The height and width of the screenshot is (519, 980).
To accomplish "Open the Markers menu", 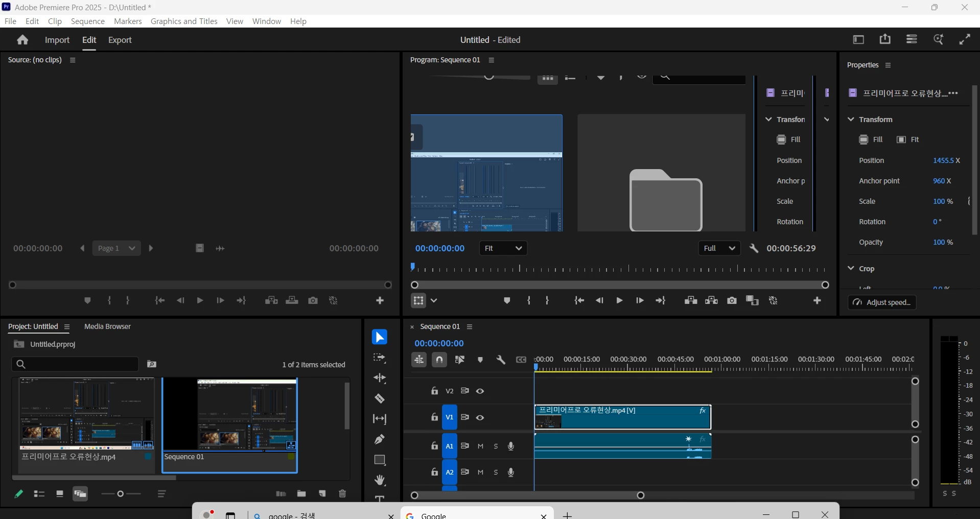I will click(128, 21).
